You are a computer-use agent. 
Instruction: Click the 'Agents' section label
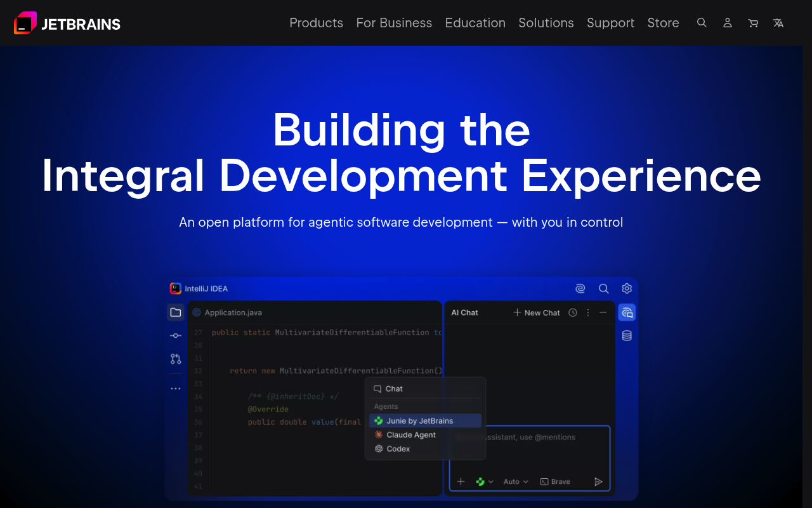coord(386,406)
